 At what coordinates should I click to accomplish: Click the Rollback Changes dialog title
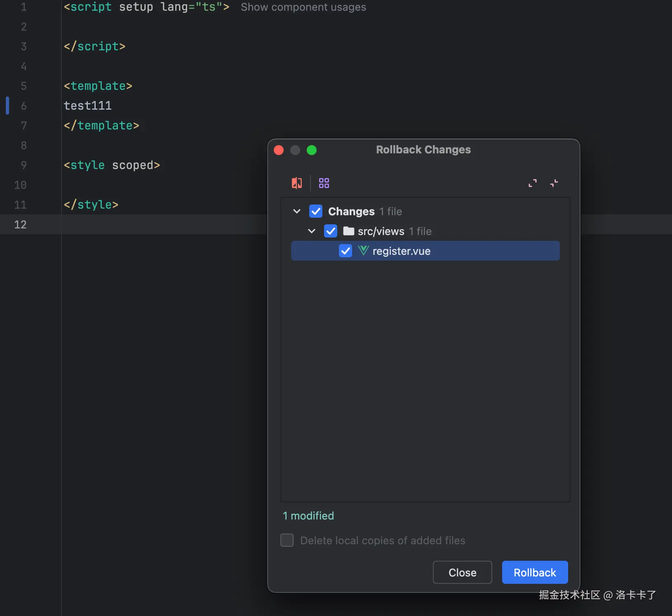click(x=423, y=150)
